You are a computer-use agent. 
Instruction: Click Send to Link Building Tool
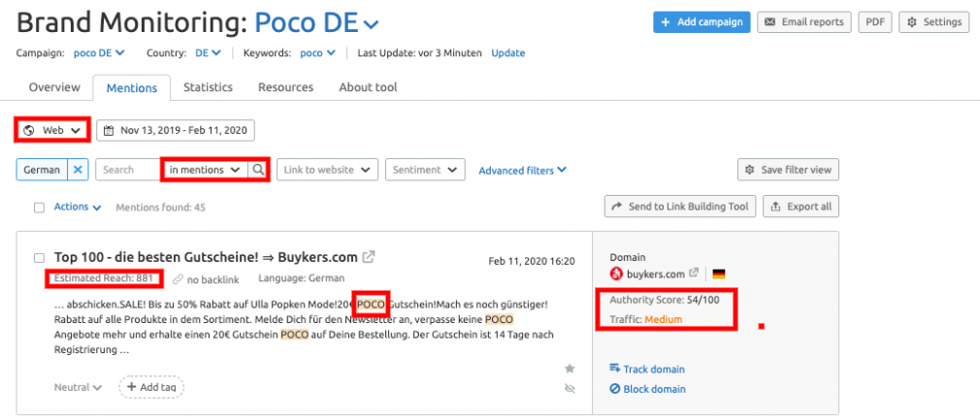(680, 207)
